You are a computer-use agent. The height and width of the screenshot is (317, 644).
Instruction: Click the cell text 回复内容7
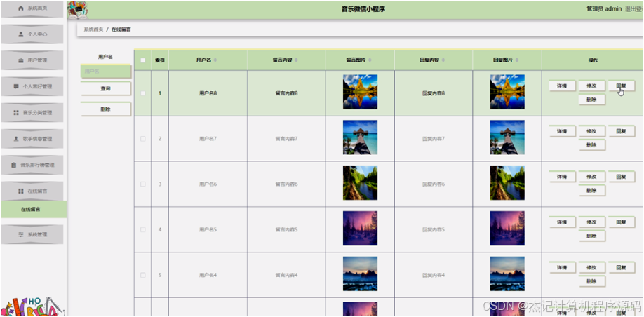coord(434,139)
